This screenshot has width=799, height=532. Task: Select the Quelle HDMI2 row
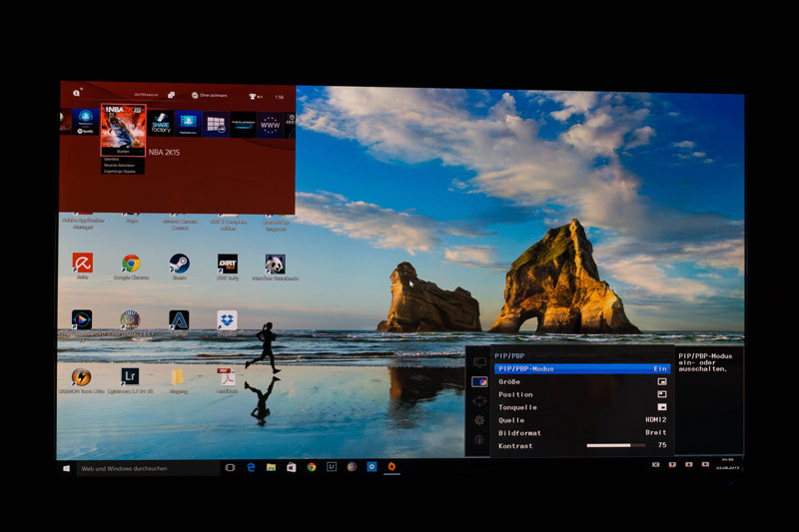[x=582, y=420]
